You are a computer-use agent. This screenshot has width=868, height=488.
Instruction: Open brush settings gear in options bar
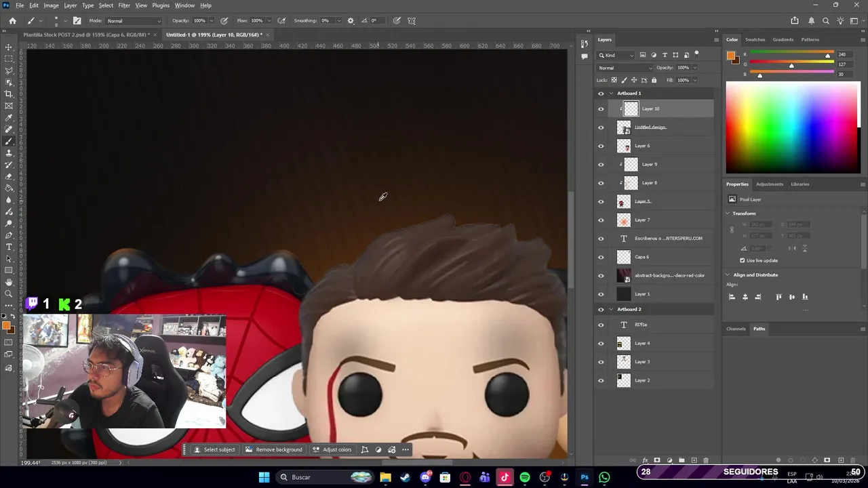pyautogui.click(x=351, y=20)
